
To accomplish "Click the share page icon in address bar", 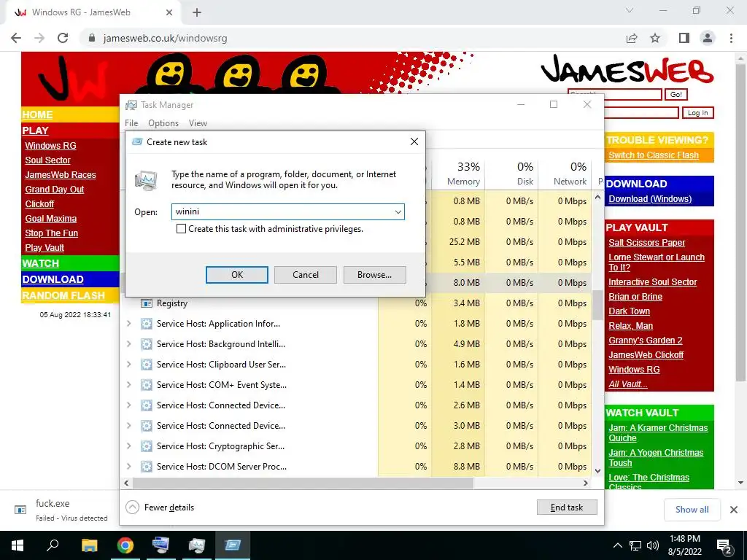I will click(632, 38).
